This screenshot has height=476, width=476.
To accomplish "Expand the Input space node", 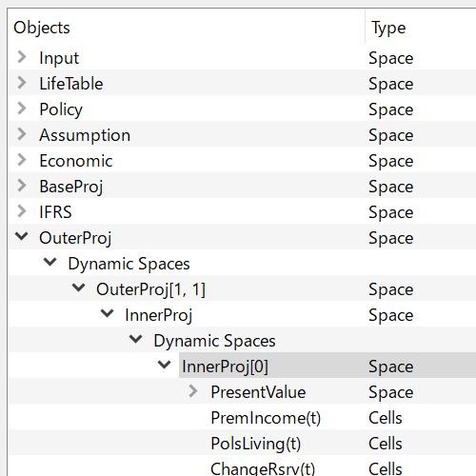I will (22, 57).
